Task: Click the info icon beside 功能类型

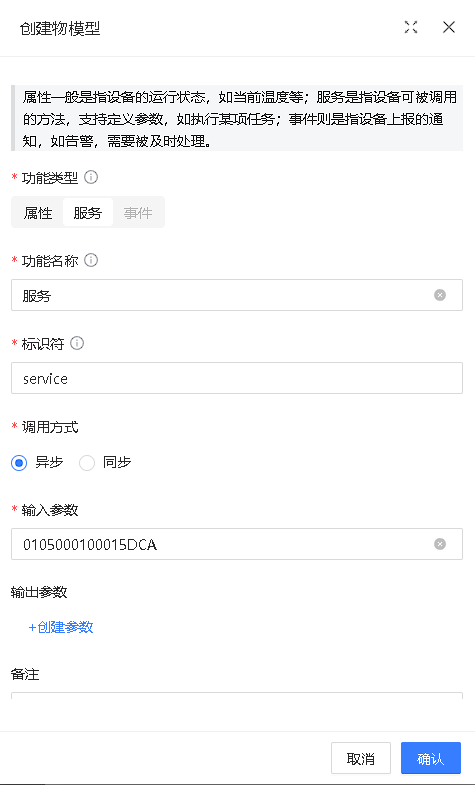Action: (91, 177)
